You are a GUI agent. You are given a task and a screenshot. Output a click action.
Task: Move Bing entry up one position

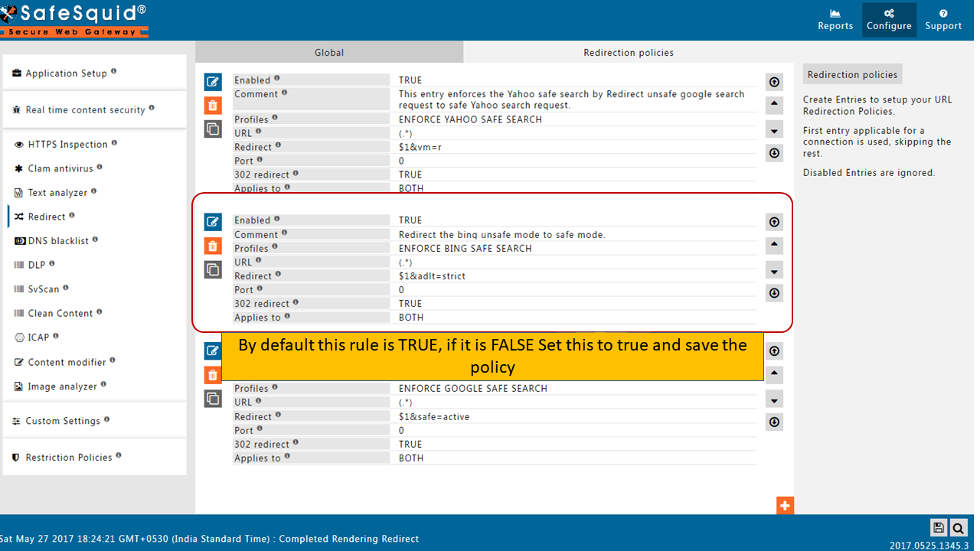coord(774,245)
